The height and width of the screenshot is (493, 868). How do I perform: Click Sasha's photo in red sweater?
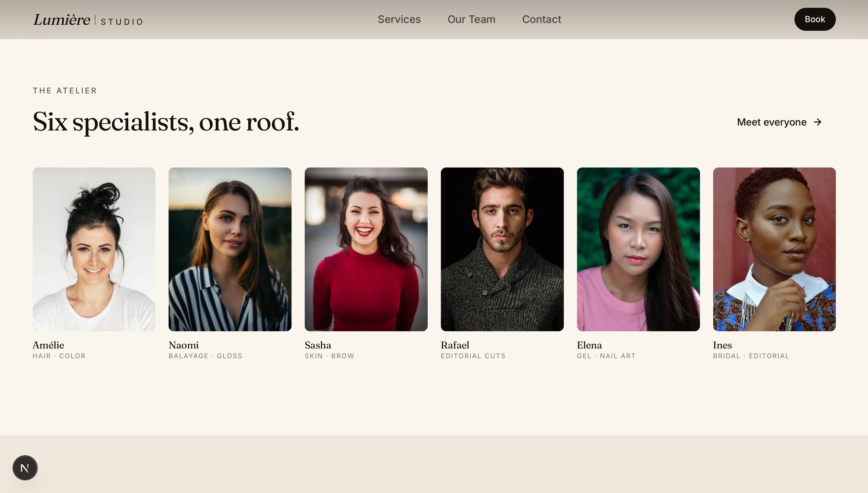point(366,249)
